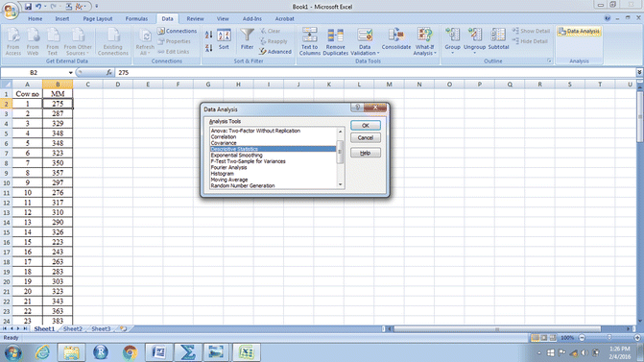Confirm with OK in Data Analysis dialog
Screen dimensions: 644x362
(x=366, y=126)
